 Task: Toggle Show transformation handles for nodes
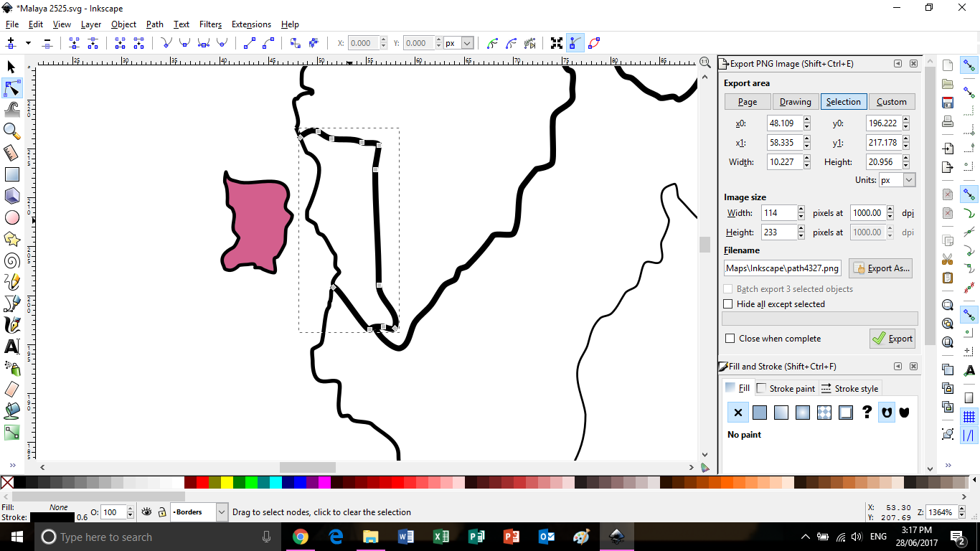[x=557, y=43]
